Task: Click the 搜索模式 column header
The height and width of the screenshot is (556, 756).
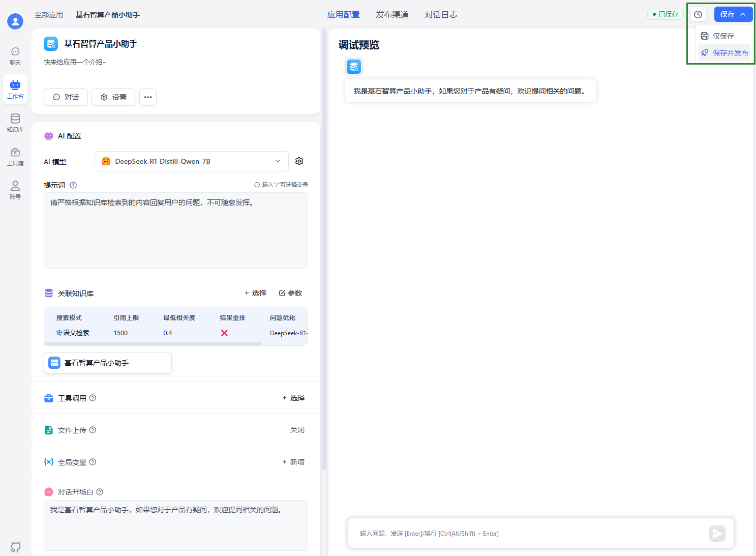Action: (x=69, y=317)
